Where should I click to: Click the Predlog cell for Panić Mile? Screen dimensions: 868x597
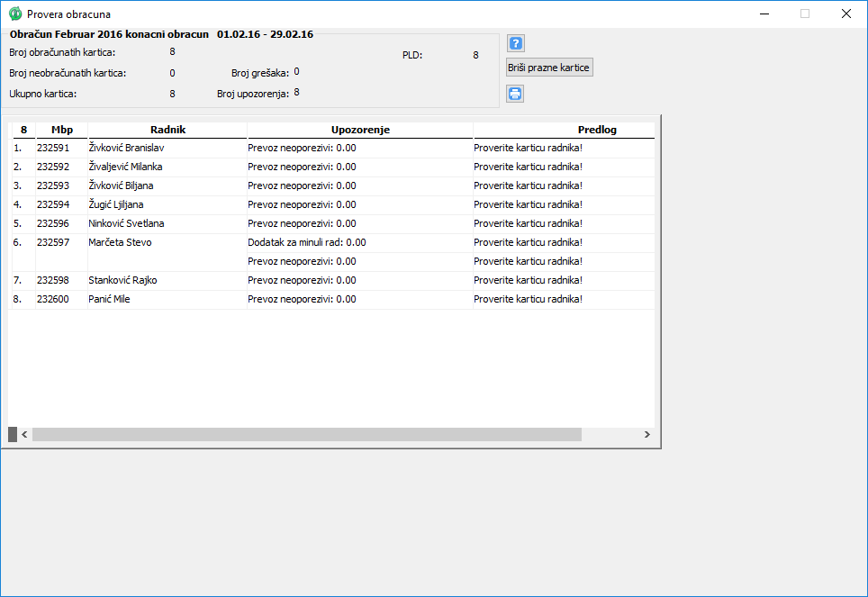528,299
